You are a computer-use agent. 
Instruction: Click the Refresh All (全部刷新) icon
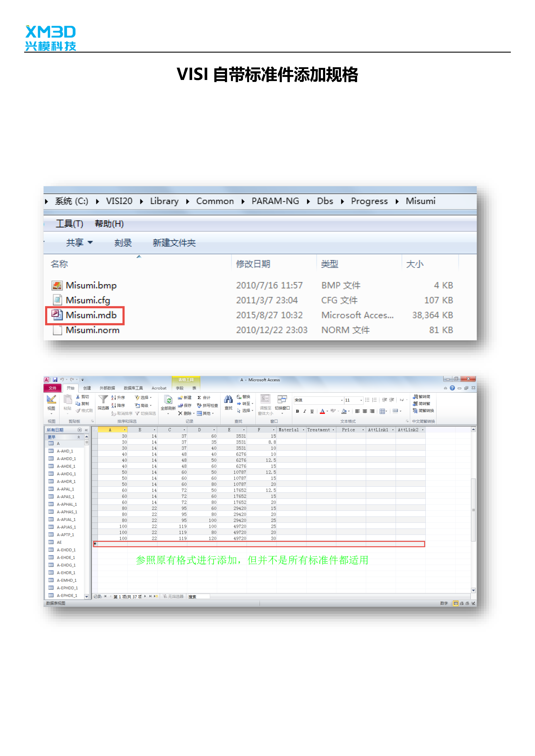[168, 399]
